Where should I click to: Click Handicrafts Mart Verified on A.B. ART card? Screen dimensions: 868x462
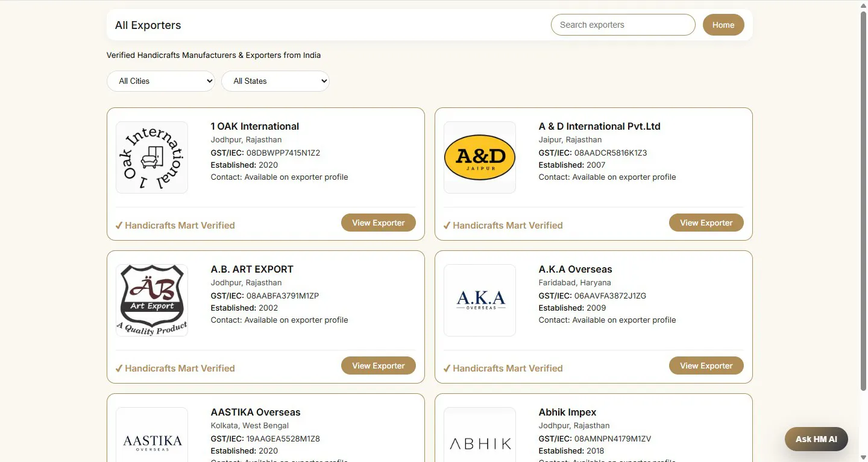click(x=175, y=368)
